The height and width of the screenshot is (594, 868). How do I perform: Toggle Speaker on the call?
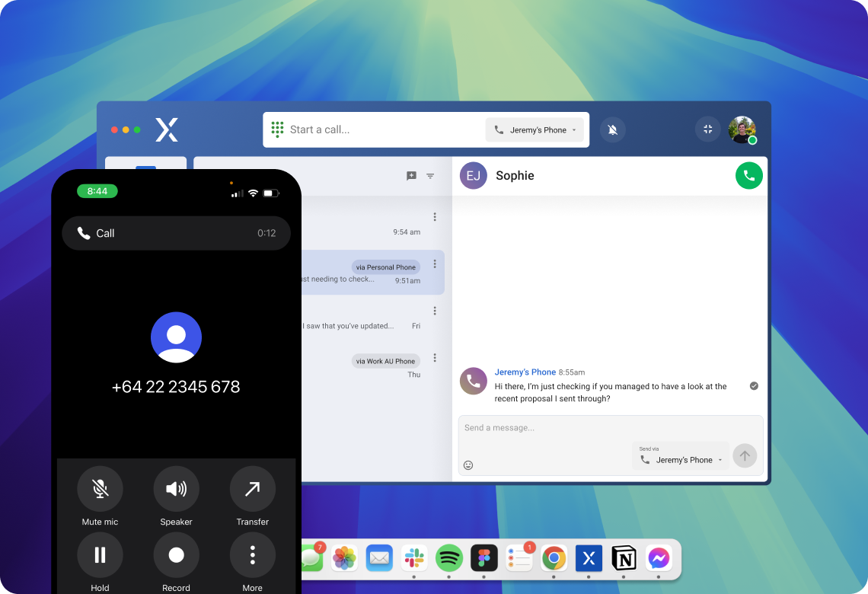click(x=176, y=489)
